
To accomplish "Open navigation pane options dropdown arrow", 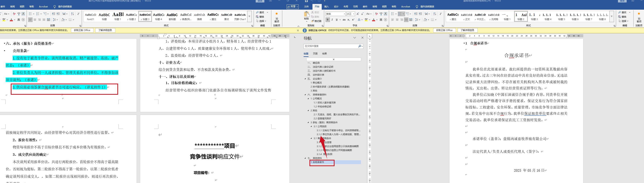I will pos(355,38).
